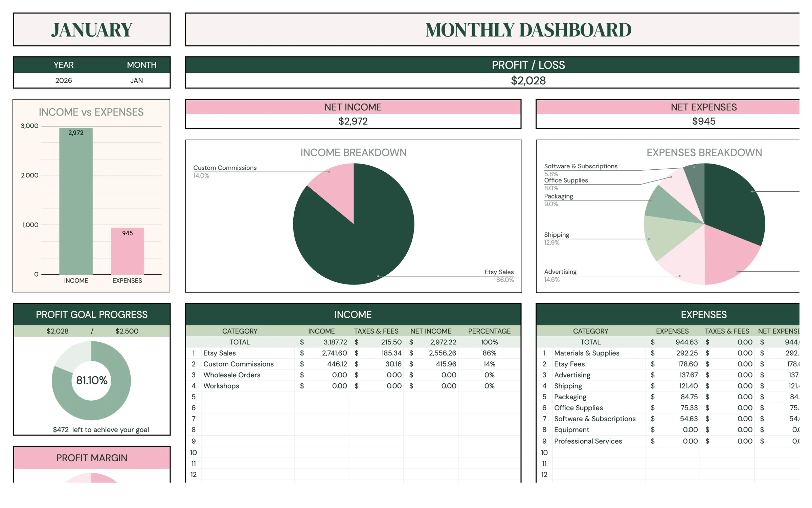Click total expenses value 944.63
The image size is (812, 508).
point(686,342)
